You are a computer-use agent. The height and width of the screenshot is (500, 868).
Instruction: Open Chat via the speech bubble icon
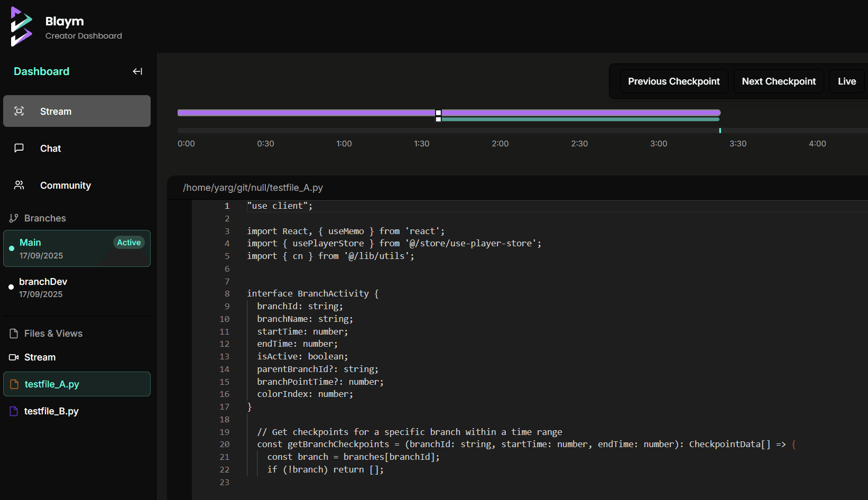19,148
